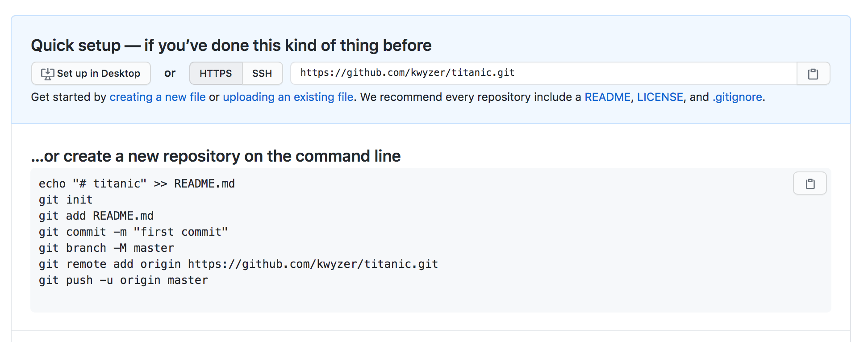868x342 pixels.
Task: Follow the .gitignore link
Action: [x=737, y=97]
